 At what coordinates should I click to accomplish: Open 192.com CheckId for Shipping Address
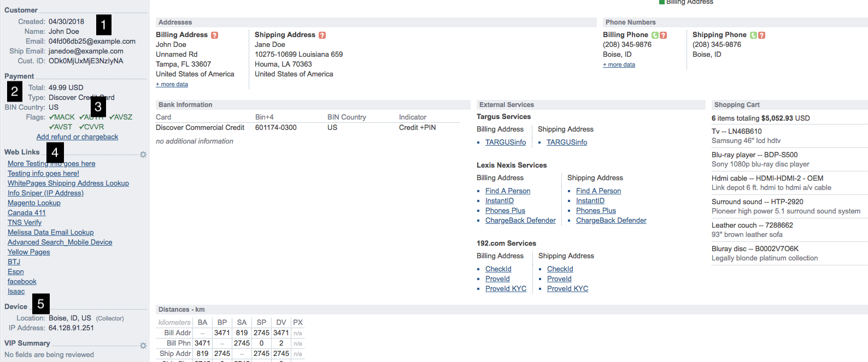[x=560, y=269]
